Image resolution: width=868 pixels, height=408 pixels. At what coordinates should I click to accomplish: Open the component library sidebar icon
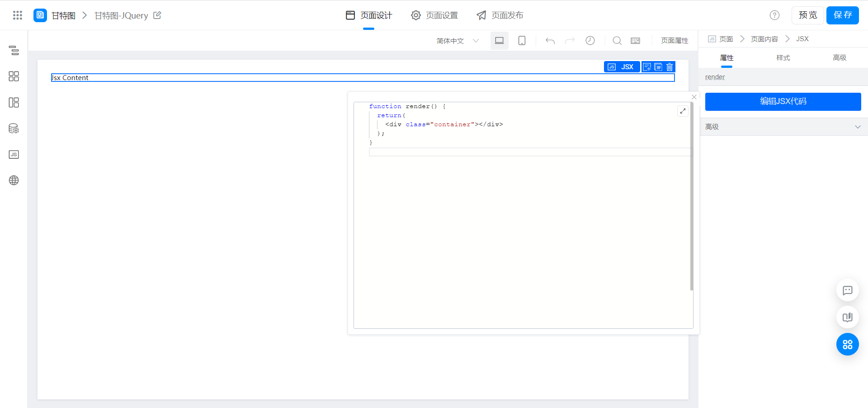coord(14,76)
